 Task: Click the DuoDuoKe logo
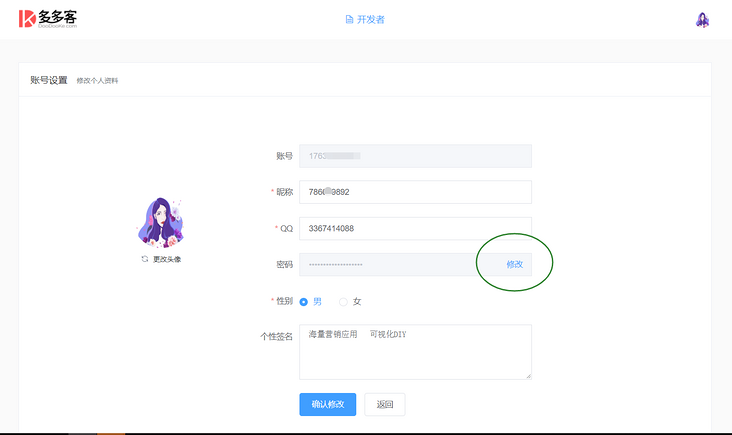pos(48,19)
